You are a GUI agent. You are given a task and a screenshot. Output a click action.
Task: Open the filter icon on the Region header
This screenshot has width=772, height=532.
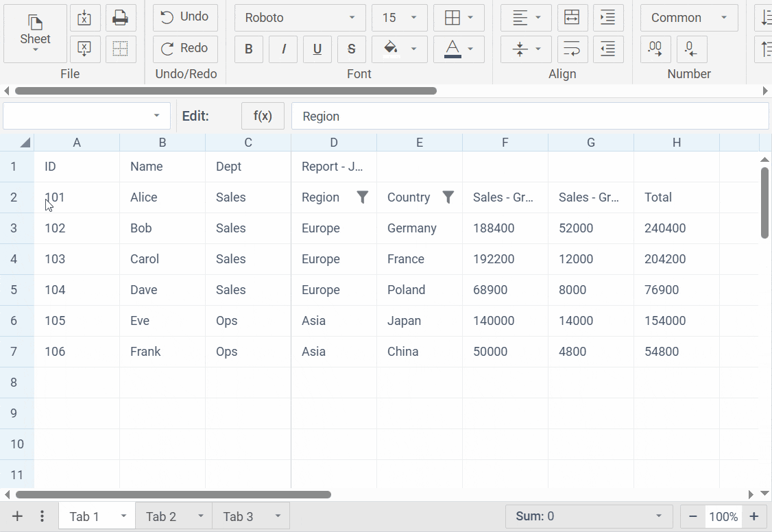tap(363, 197)
